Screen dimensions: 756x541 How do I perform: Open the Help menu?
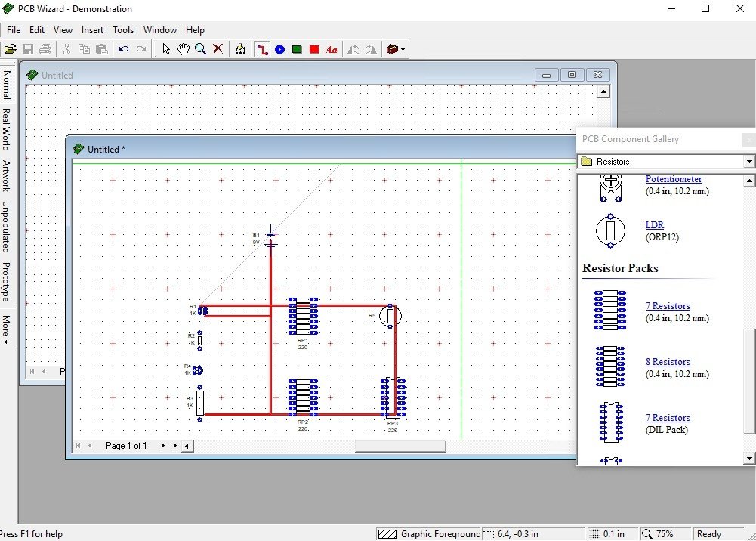(195, 30)
